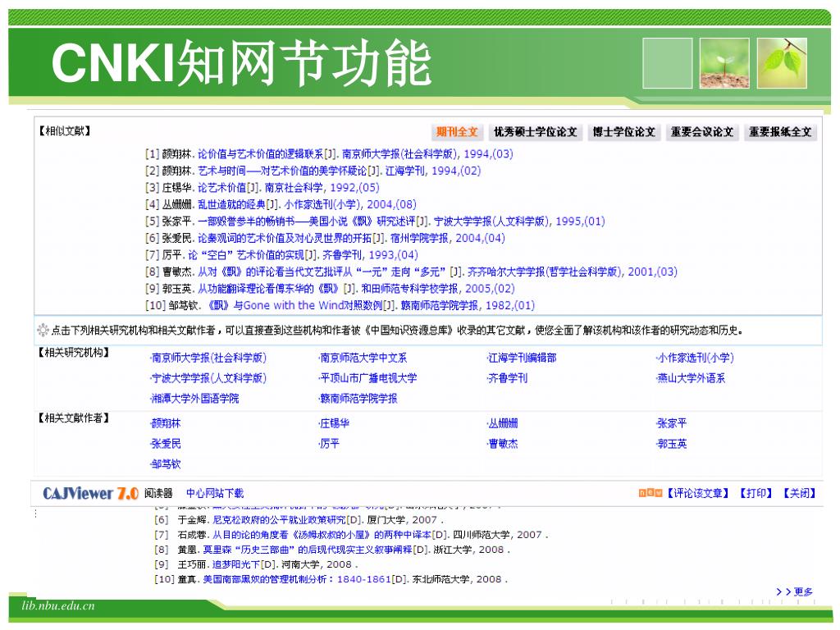The width and height of the screenshot is (840, 630).
Task: Open institution 赣南师范学院学报
Action: tap(358, 399)
